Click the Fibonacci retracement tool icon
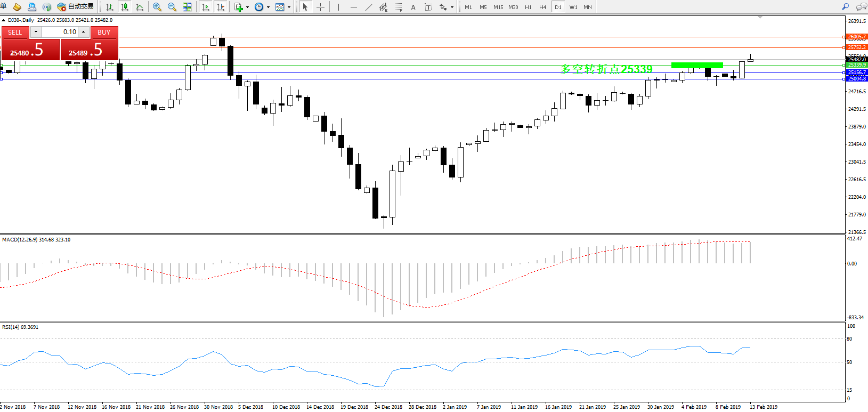 pos(399,7)
